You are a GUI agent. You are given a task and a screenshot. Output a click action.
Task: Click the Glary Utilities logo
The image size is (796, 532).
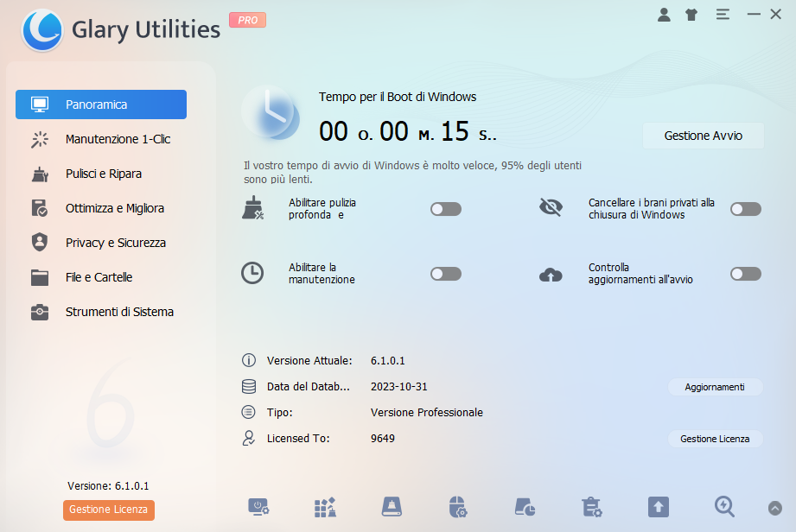[x=42, y=30]
